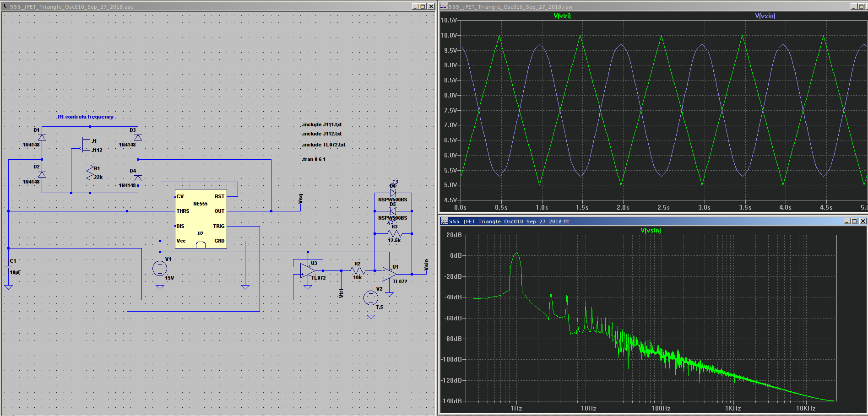
Task: Close the schematic .asc window
Action: coord(431,6)
